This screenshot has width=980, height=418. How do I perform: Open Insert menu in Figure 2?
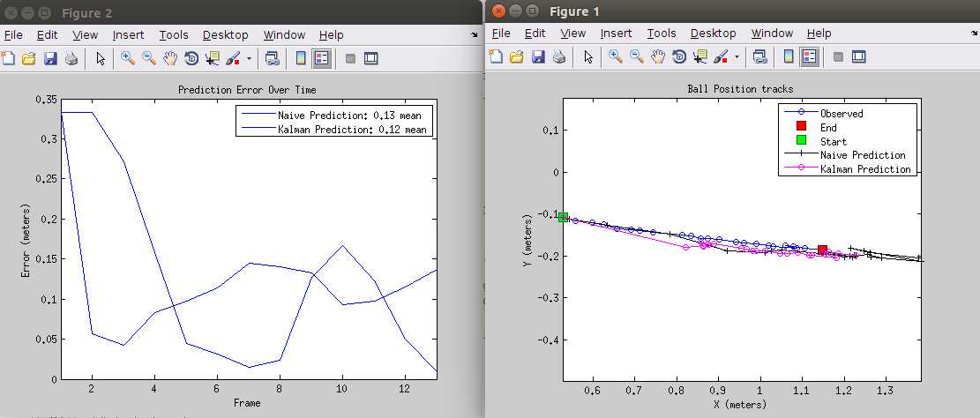(128, 35)
